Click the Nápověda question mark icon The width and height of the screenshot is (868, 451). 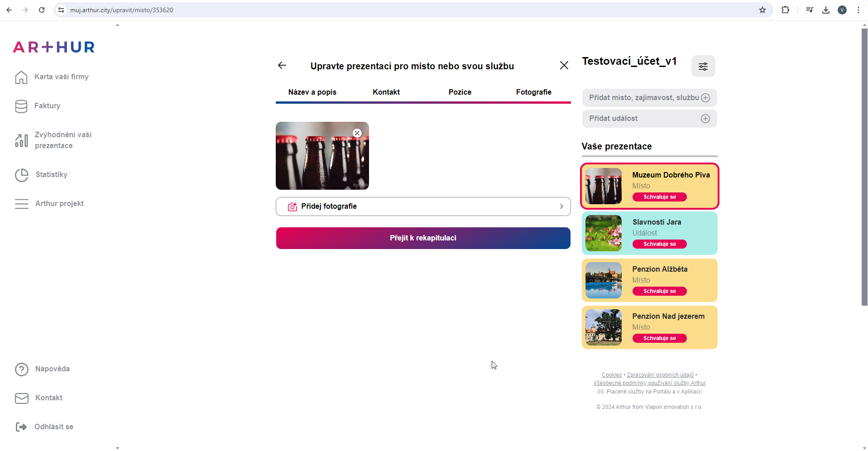21,369
